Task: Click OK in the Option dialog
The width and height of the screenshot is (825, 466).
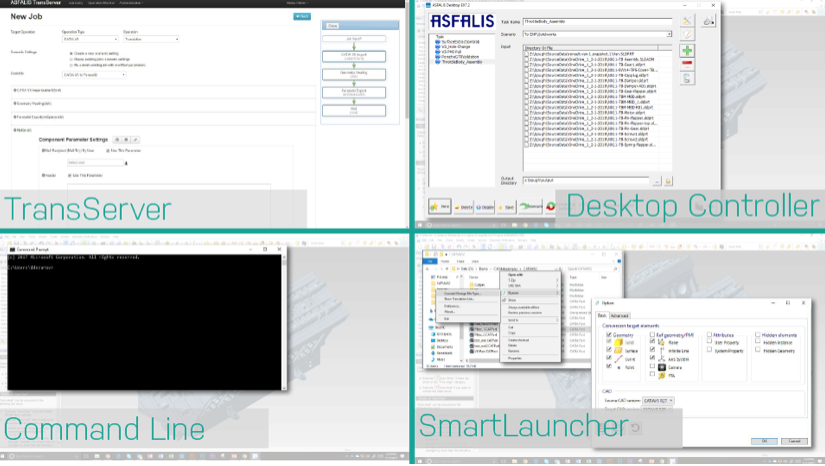Action: click(x=764, y=441)
